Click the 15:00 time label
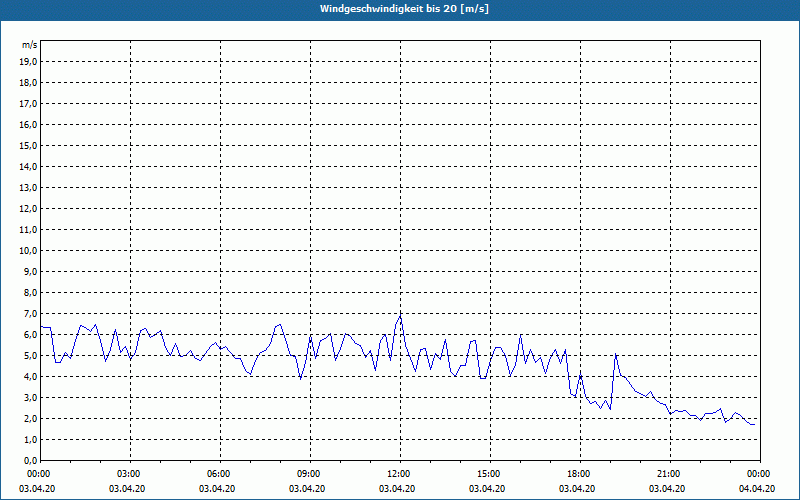Screen dimensions: 800x500 (490, 474)
